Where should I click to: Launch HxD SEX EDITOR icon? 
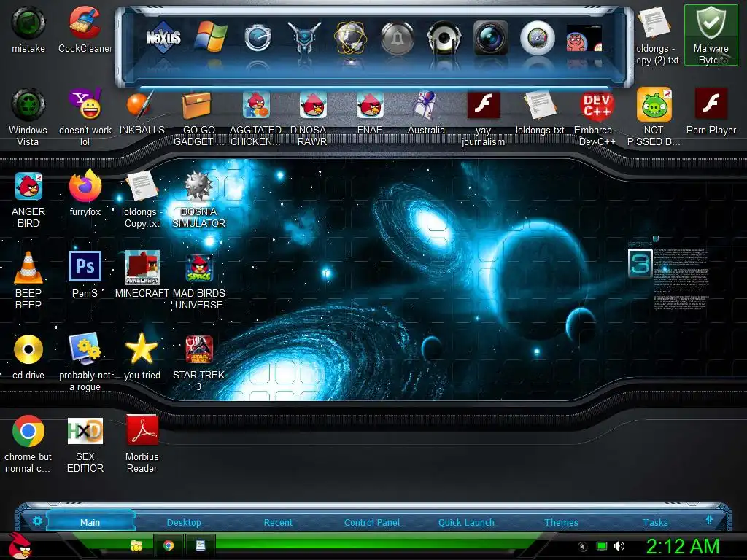pyautogui.click(x=85, y=445)
